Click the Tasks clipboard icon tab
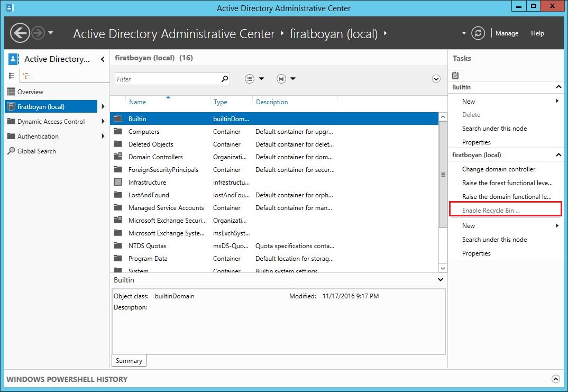The height and width of the screenshot is (392, 568). tap(455, 75)
